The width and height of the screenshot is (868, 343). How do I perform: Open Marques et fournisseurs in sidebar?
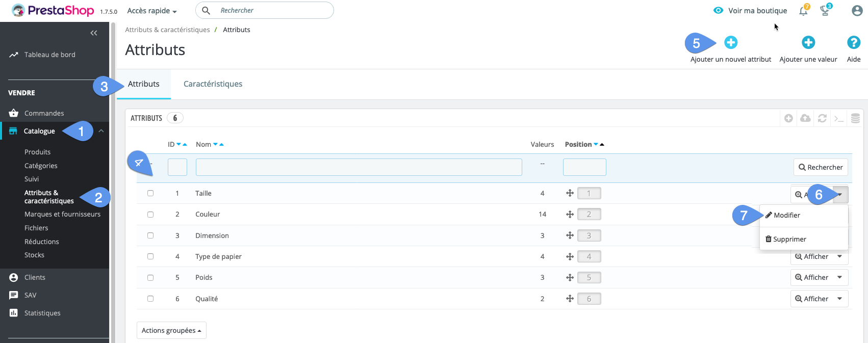point(62,214)
